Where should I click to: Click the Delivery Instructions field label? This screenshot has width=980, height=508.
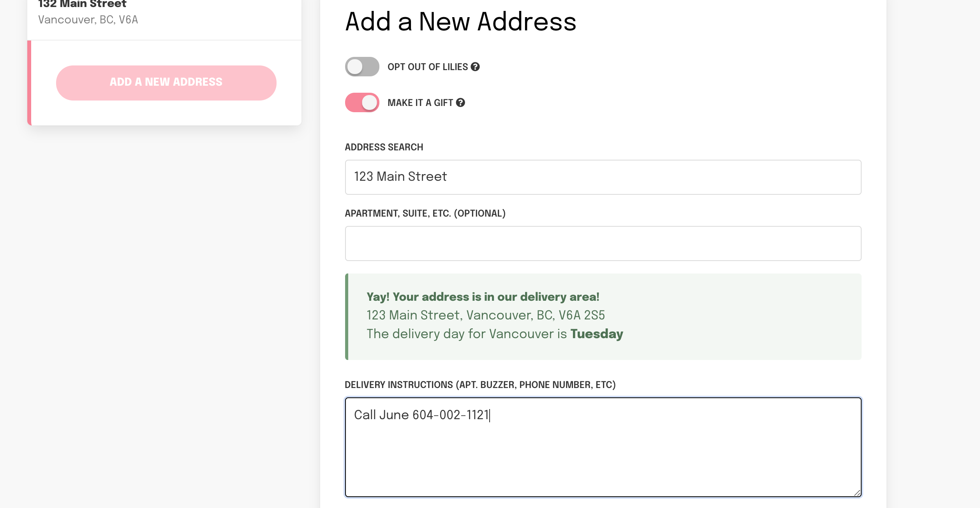(x=480, y=385)
